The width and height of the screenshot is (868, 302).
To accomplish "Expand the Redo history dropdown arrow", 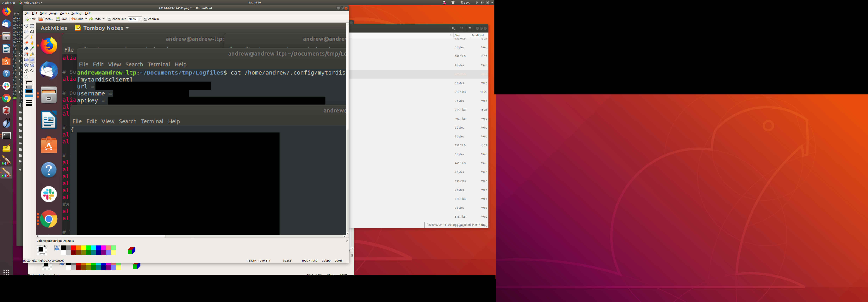I will point(103,19).
